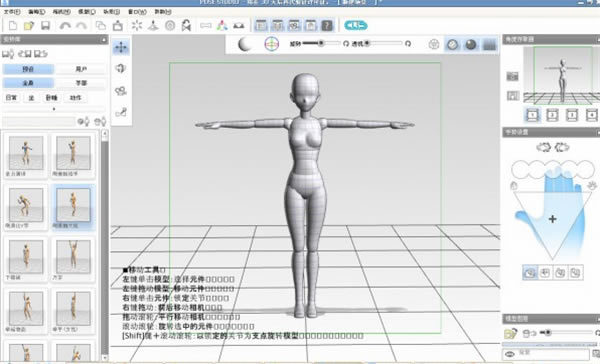Click the pose list scrollbar down arrow

pos(105,358)
